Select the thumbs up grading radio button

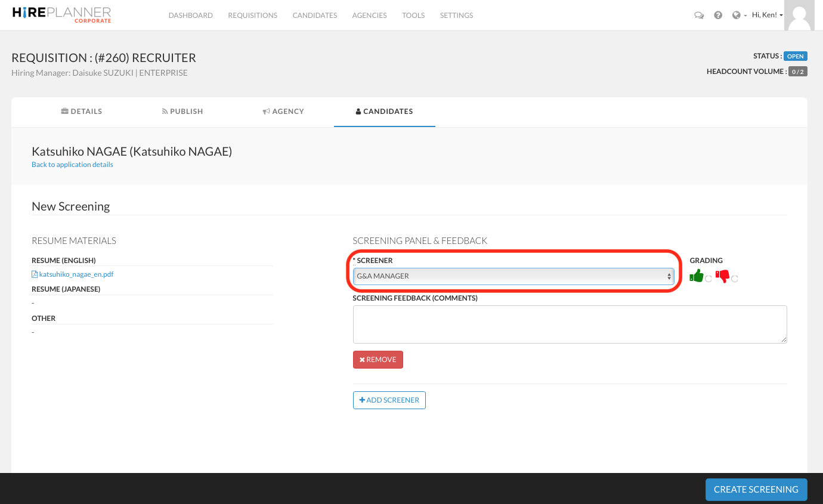pyautogui.click(x=708, y=279)
